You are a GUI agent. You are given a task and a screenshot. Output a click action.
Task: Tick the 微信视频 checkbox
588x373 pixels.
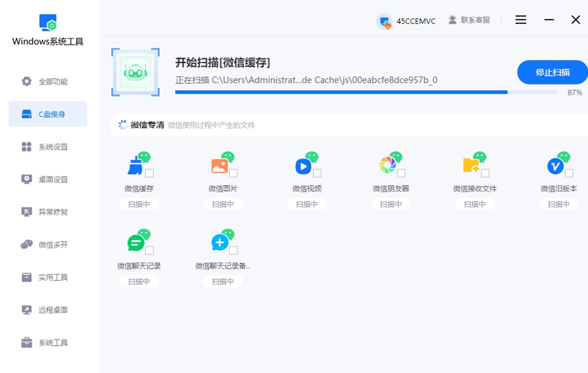point(317,173)
